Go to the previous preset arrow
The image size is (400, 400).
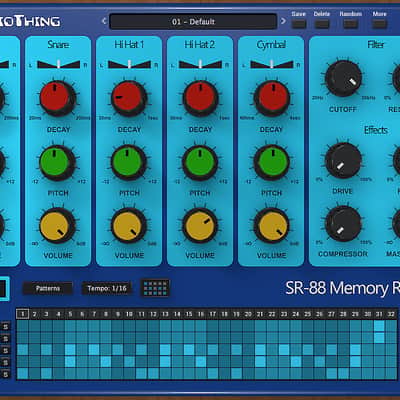click(104, 21)
